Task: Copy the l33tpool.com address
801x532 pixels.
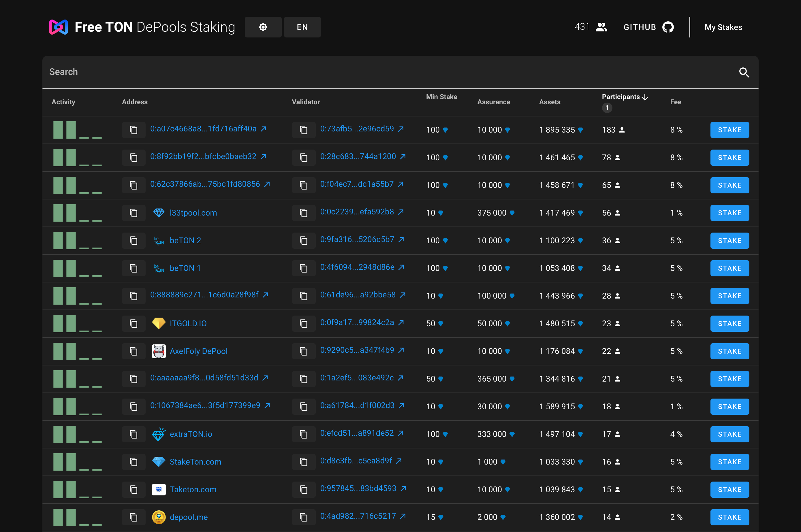Action: [134, 213]
